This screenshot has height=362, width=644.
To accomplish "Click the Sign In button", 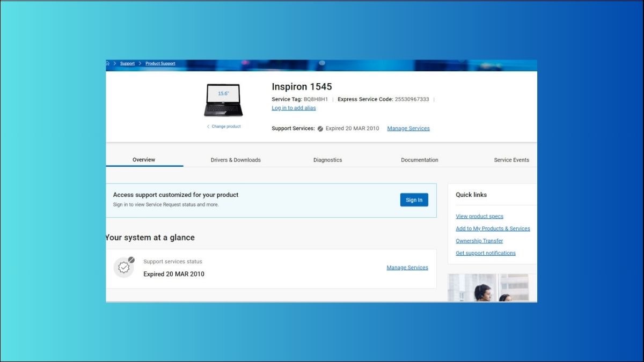I will [414, 200].
